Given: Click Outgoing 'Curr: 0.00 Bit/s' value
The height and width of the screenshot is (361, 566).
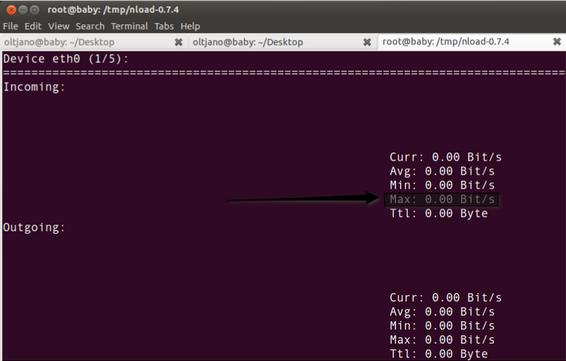Looking at the screenshot, I should pyautogui.click(x=445, y=297).
